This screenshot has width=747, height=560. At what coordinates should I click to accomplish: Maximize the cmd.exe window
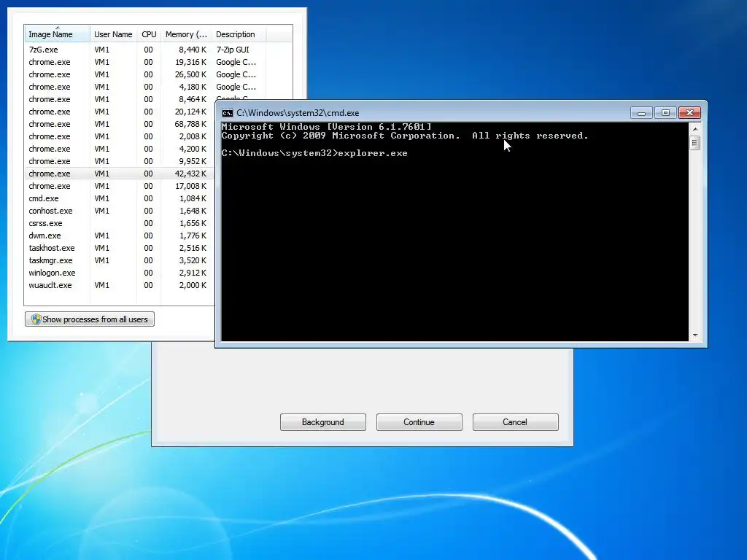[665, 113]
